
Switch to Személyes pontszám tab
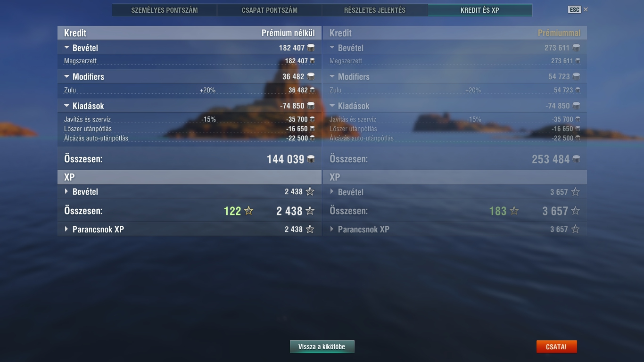[x=165, y=10]
